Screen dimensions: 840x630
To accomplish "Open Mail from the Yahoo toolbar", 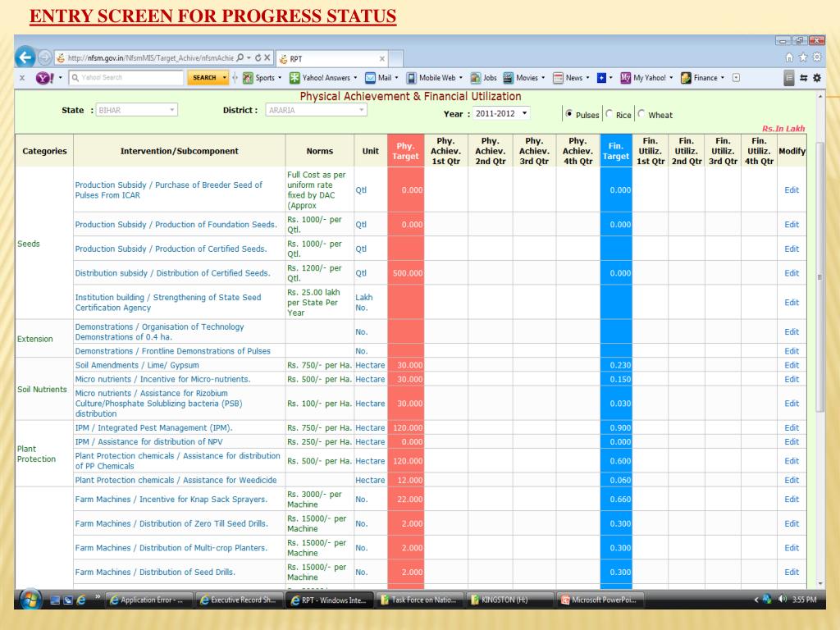I will (381, 78).
